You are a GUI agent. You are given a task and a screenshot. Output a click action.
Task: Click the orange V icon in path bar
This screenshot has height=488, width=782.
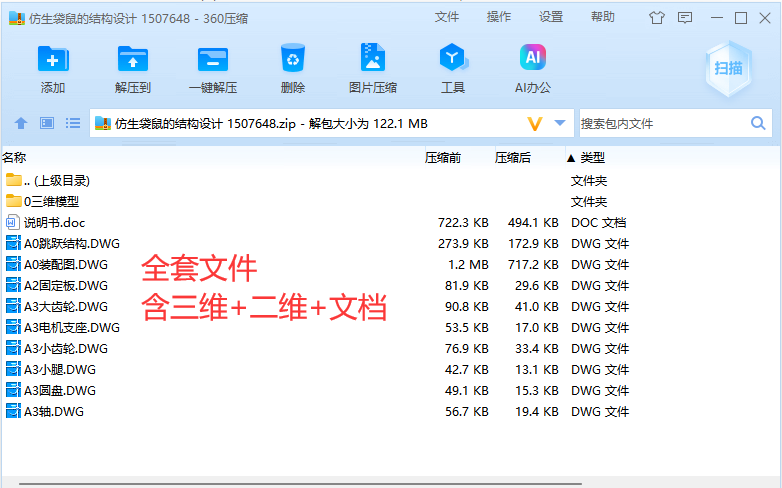(535, 123)
